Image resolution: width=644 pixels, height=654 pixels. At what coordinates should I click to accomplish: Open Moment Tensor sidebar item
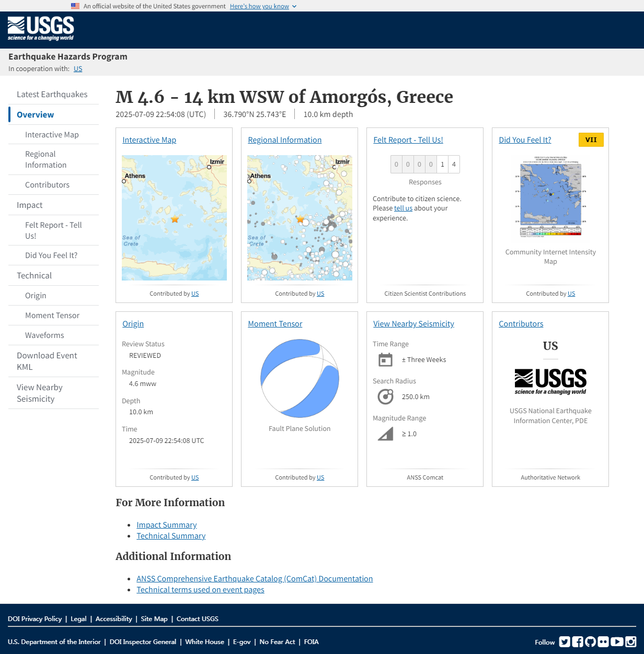coord(52,316)
